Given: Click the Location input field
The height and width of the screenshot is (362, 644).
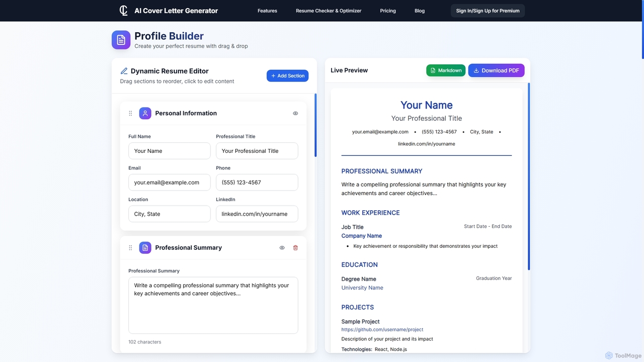Looking at the screenshot, I should pyautogui.click(x=170, y=214).
